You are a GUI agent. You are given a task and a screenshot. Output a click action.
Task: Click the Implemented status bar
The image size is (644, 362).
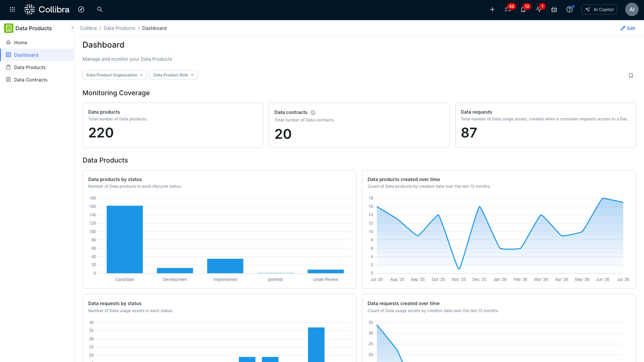tap(225, 266)
